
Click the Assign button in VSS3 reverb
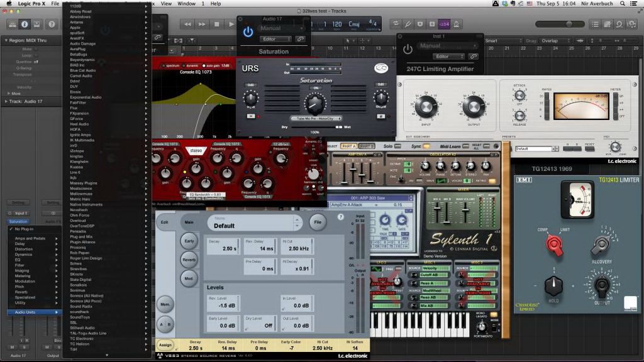click(165, 345)
